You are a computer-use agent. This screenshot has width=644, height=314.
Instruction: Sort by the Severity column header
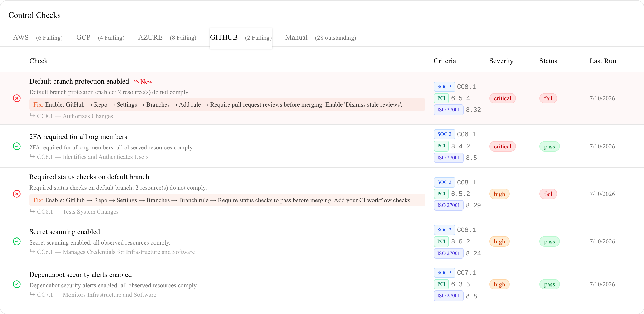click(501, 61)
